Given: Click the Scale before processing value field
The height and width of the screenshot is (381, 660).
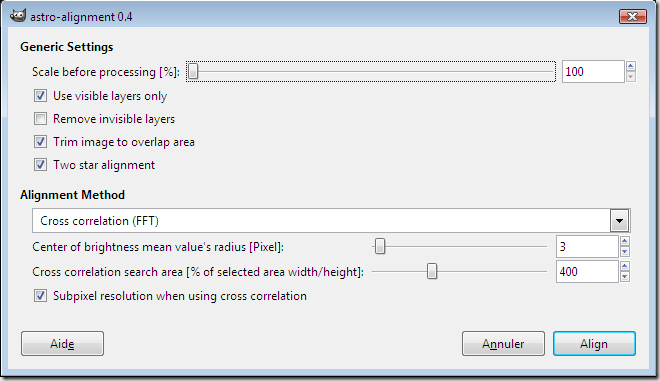Looking at the screenshot, I should [593, 72].
